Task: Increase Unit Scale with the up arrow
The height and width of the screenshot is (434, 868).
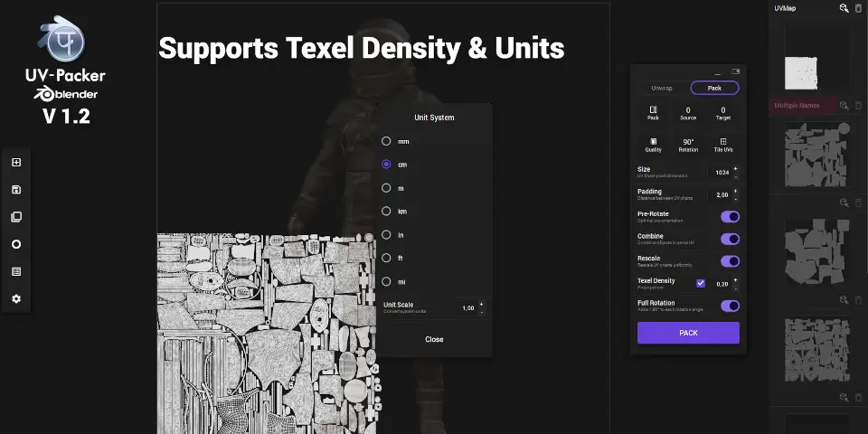Action: click(481, 304)
